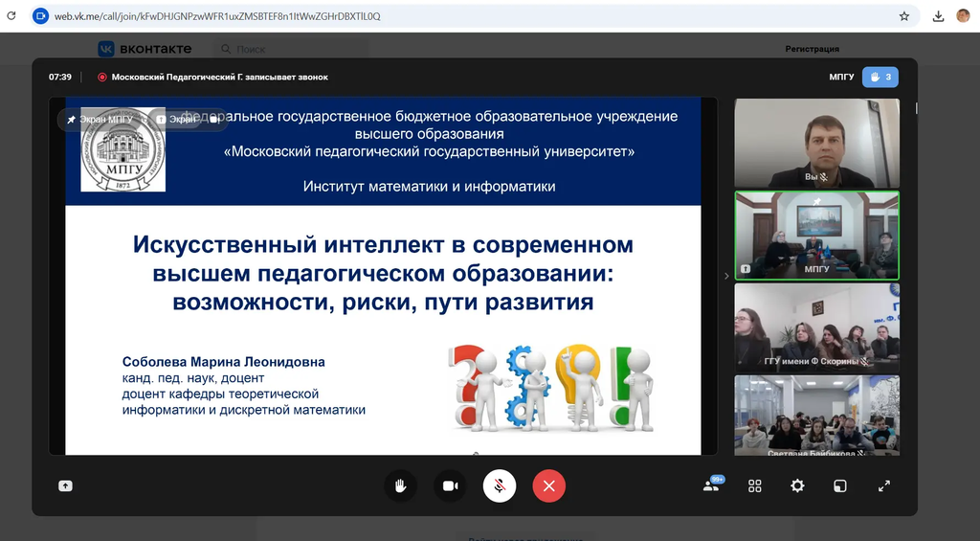This screenshot has width=980, height=541.
Task: Switch to grid view layout
Action: (x=754, y=485)
